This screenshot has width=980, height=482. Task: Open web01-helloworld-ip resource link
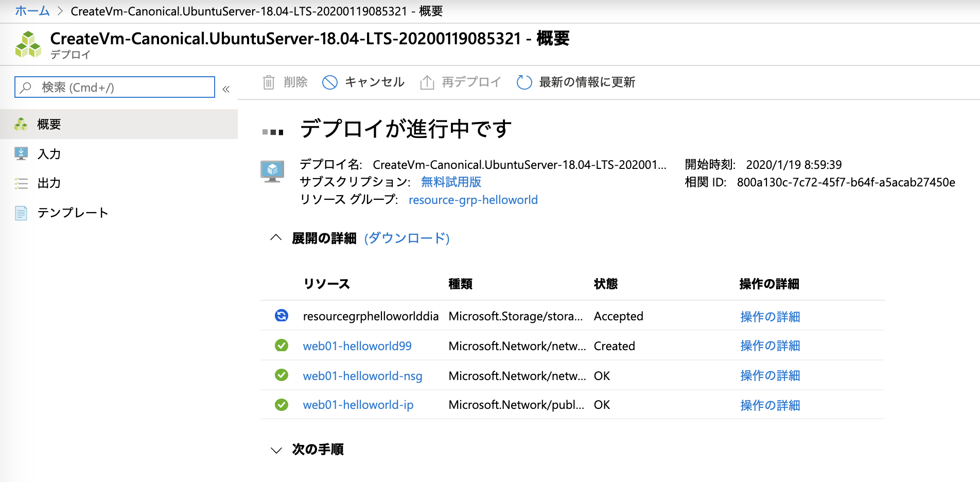358,405
